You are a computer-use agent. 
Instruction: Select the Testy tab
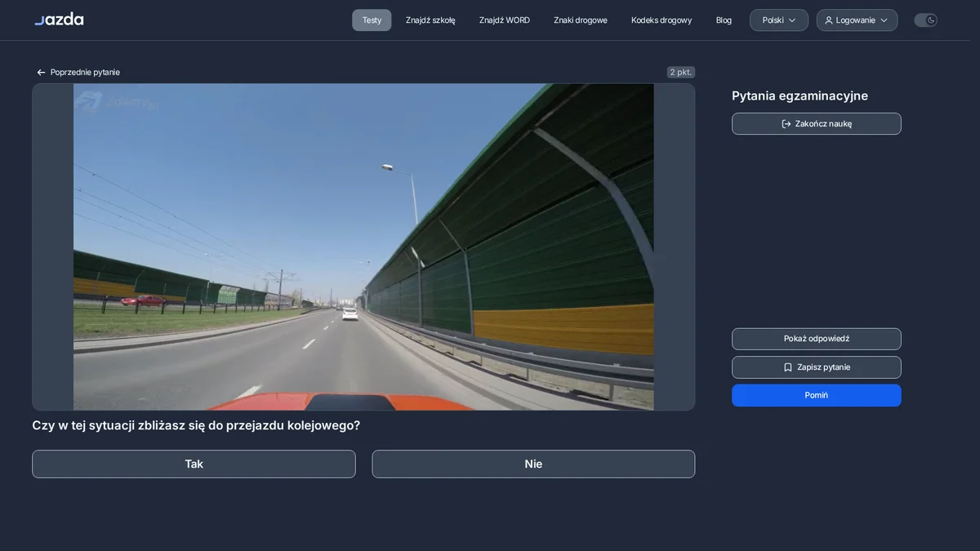tap(372, 20)
